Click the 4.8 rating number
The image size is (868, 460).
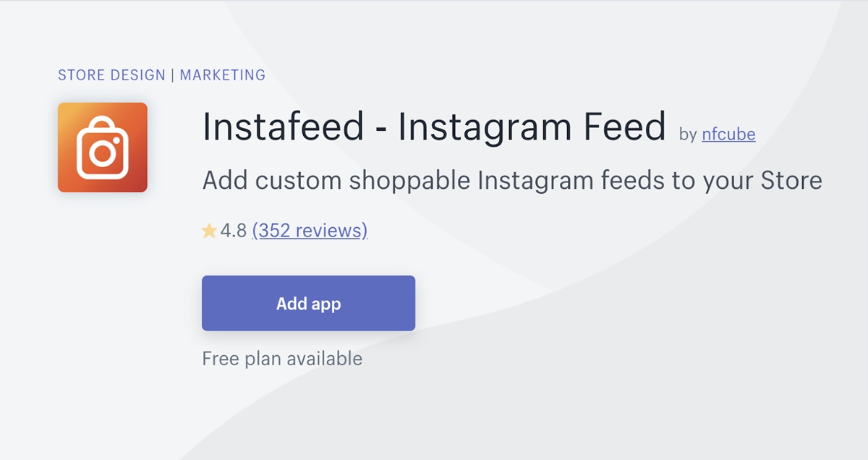click(234, 231)
